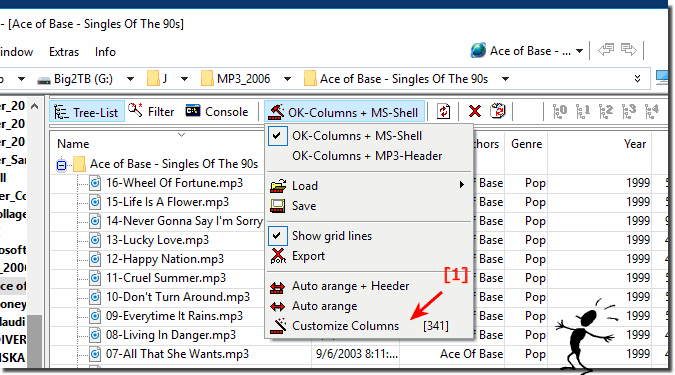Select Auto arange + Heeder
The width and height of the screenshot is (675, 375).
[x=369, y=286]
